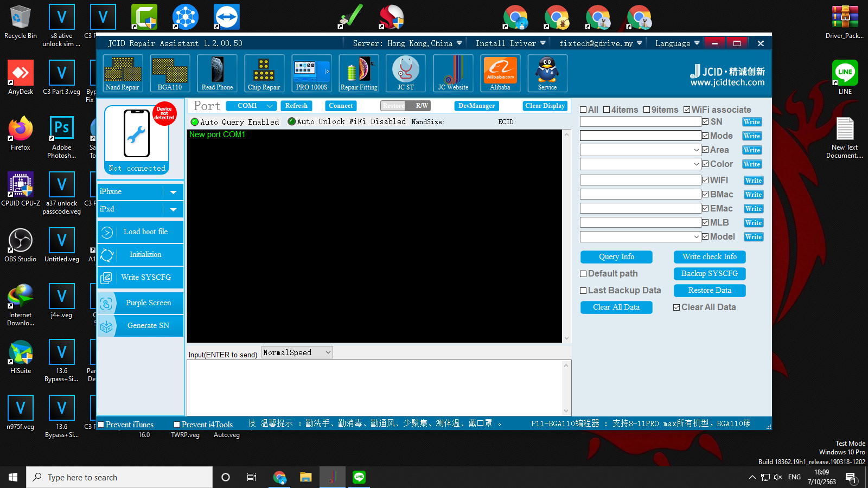The image size is (868, 488).
Task: Expand the COM1 port dropdown
Action: pos(251,106)
